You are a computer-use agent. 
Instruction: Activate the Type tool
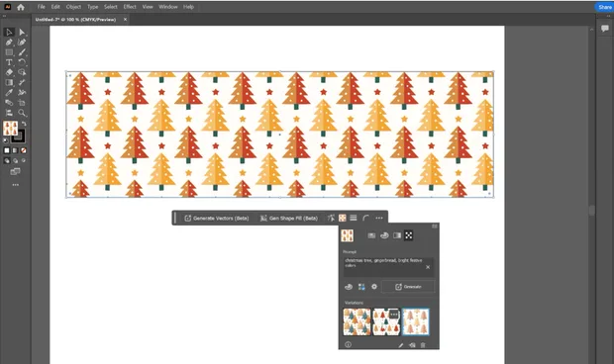9,62
